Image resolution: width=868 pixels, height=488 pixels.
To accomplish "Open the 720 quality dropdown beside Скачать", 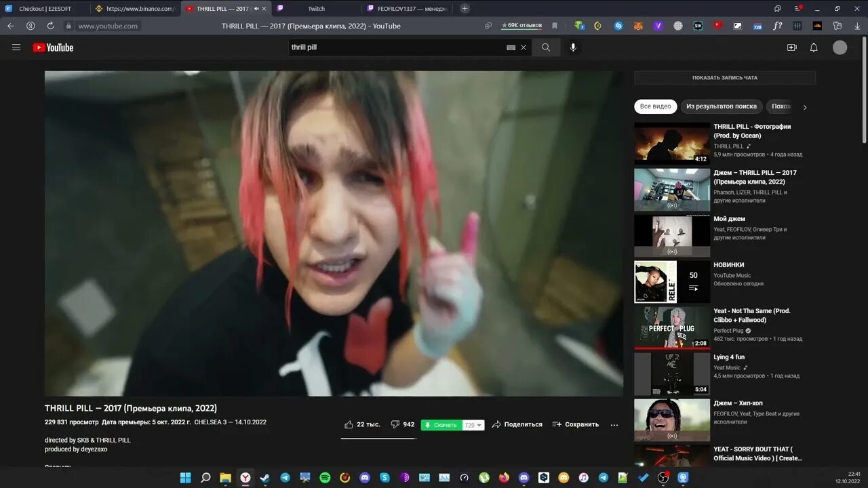I will click(x=473, y=425).
